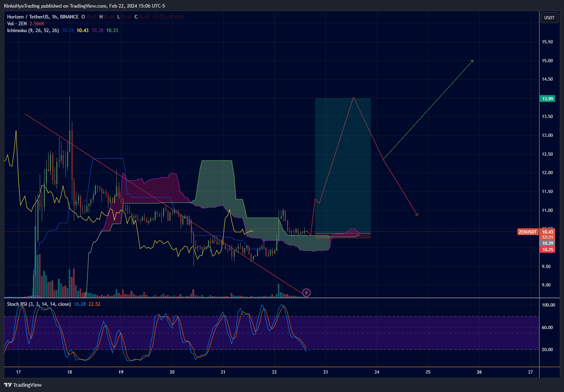Screen dimensions: 564x392
Task: Click the 12.50 price axis label
Action: click(x=547, y=154)
